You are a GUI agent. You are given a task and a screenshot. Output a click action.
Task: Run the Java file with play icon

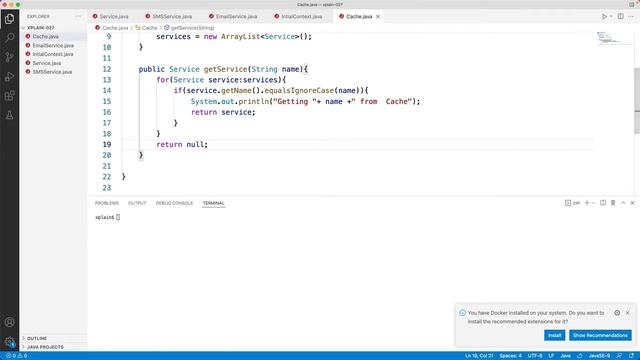coord(604,16)
